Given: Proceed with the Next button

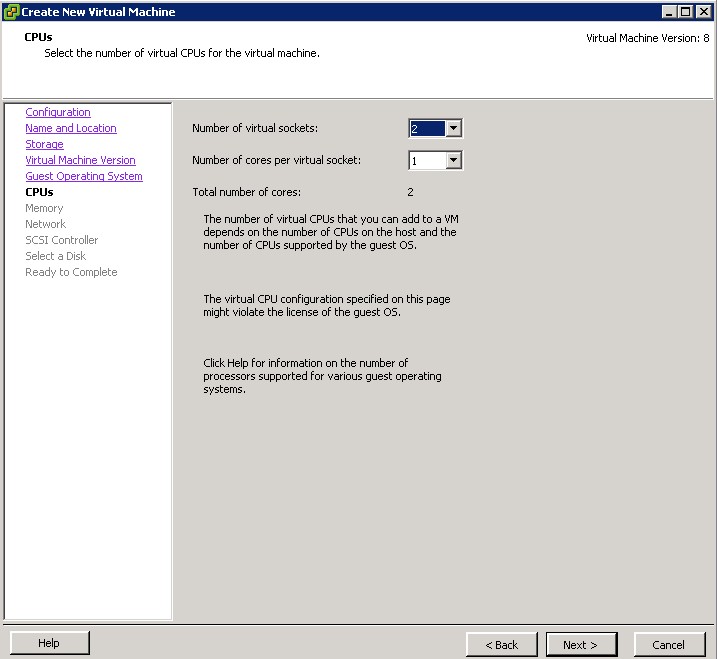Looking at the screenshot, I should (x=580, y=645).
